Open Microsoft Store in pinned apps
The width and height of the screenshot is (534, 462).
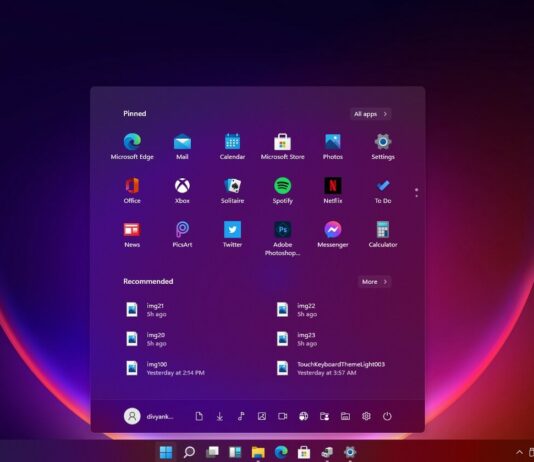point(282,146)
